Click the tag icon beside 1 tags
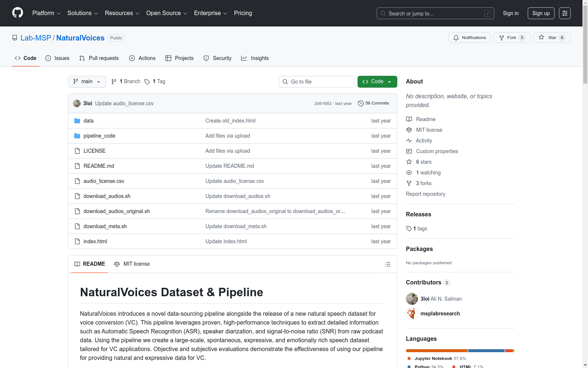 pos(409,229)
